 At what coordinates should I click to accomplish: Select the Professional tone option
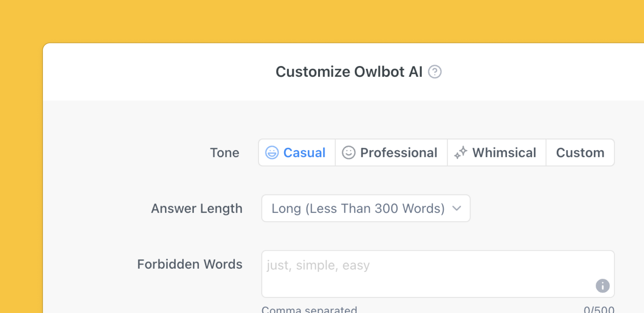pos(391,153)
